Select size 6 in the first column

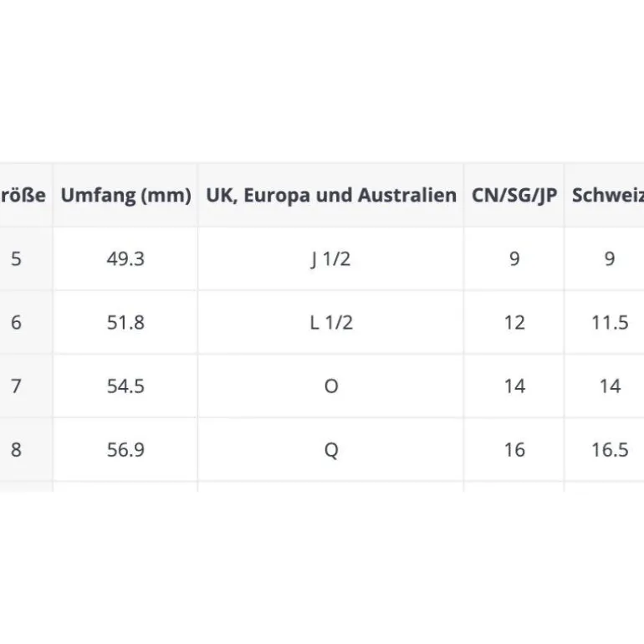(x=16, y=323)
